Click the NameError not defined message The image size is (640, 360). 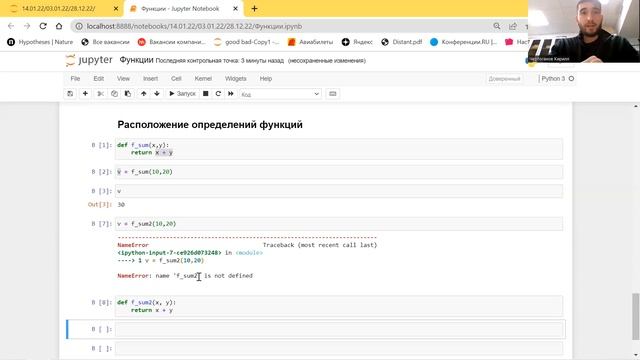click(x=185, y=276)
